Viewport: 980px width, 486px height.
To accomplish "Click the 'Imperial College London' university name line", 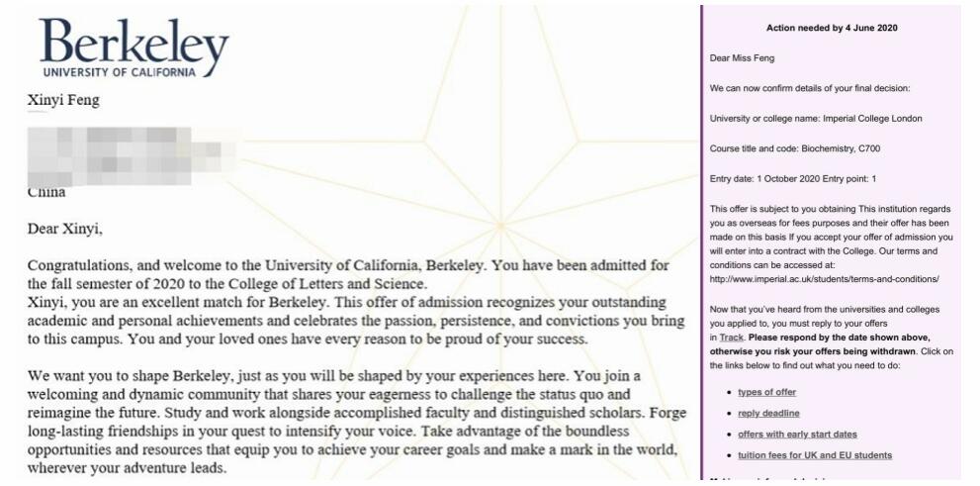I will (x=816, y=119).
